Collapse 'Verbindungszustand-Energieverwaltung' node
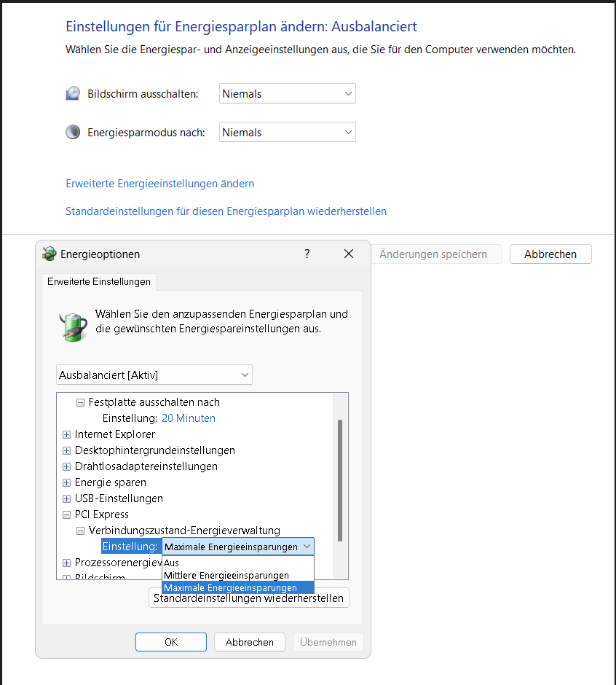This screenshot has height=685, width=616. (80, 531)
